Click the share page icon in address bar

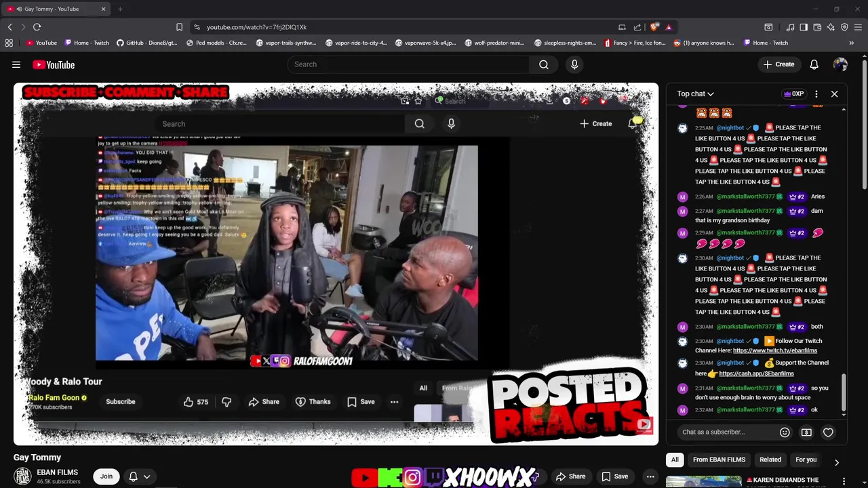tap(637, 27)
